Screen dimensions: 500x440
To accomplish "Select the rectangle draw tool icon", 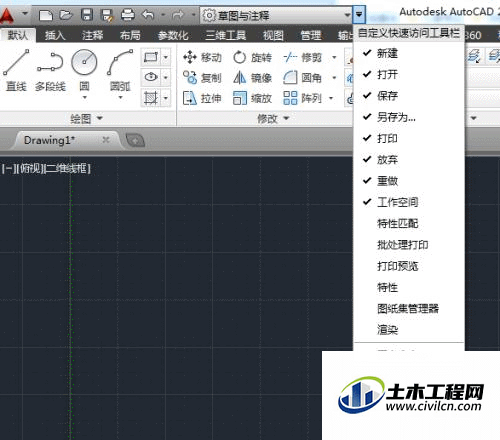I will click(151, 58).
